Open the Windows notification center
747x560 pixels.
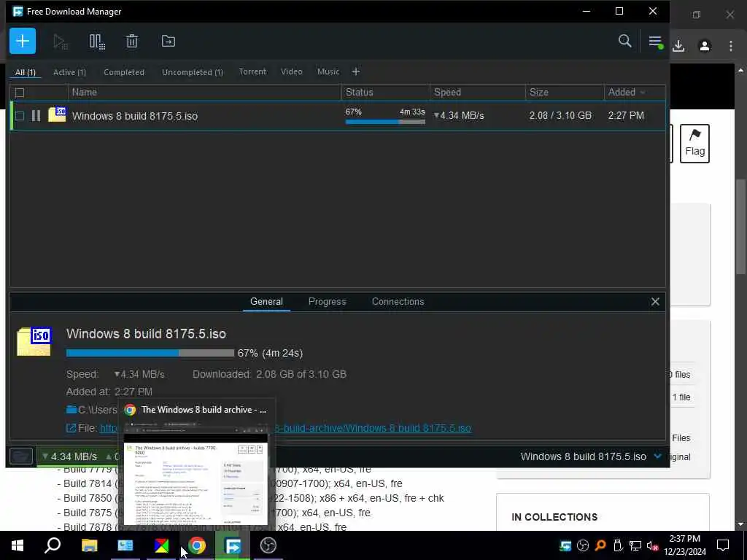pyautogui.click(x=723, y=545)
